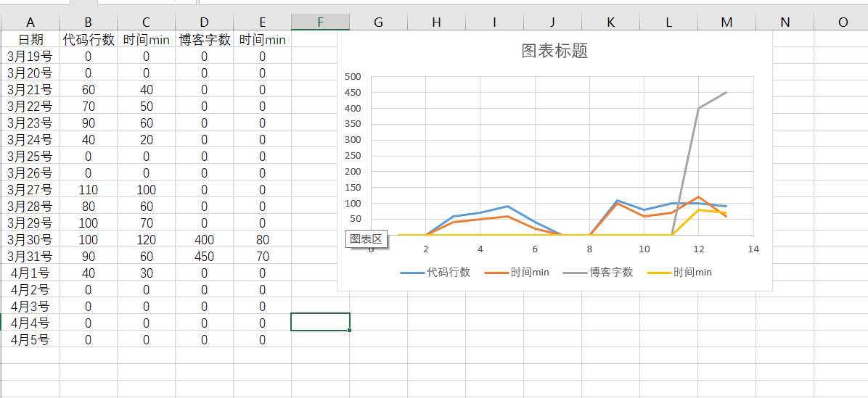Viewport: 868px width, 398px height.
Task: Click the highlighted column F header
Action: click(321, 22)
